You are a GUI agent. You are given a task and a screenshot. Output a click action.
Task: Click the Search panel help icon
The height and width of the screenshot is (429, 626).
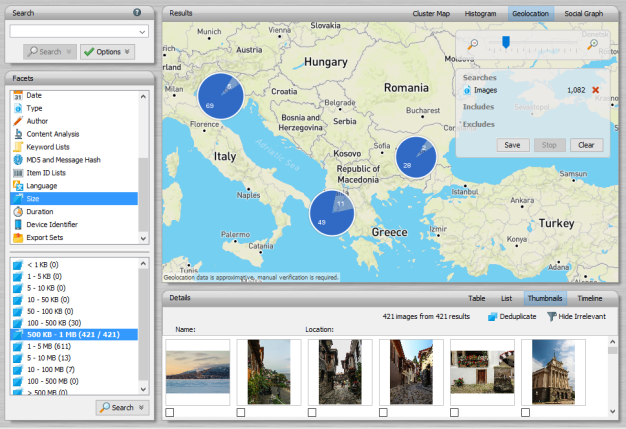tap(136, 12)
